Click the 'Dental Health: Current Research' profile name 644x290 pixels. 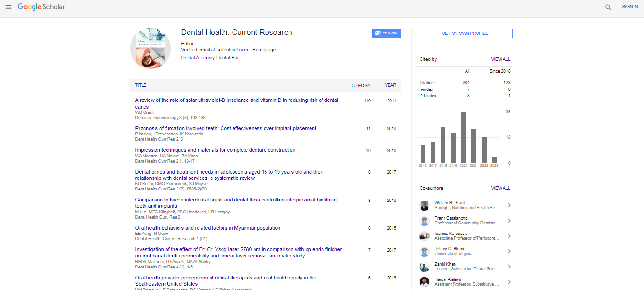tap(237, 33)
